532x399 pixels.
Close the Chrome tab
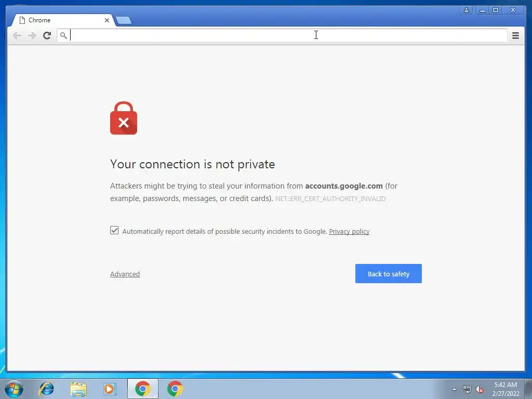[107, 20]
